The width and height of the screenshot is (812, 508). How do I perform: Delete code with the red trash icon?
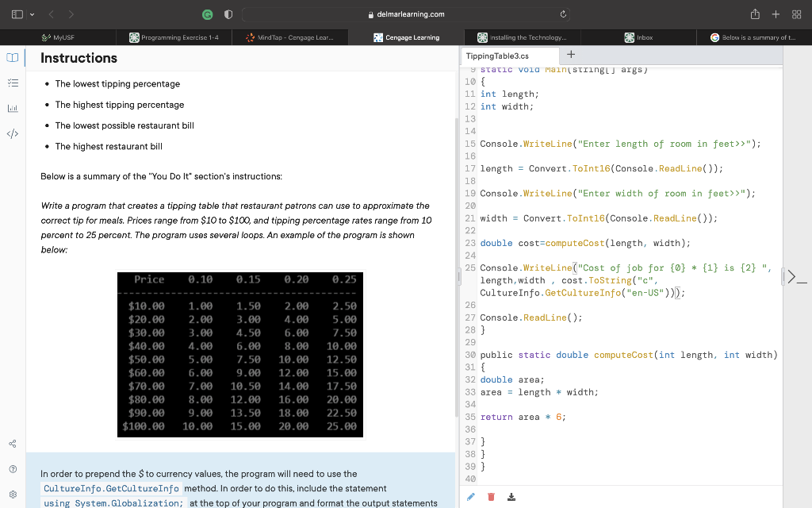coord(491,495)
